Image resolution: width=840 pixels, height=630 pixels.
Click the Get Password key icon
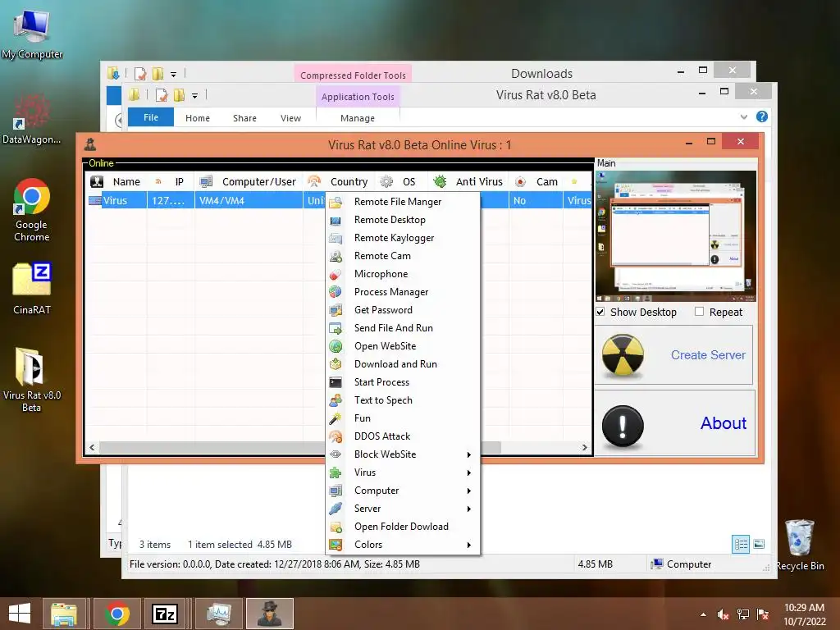pyautogui.click(x=336, y=310)
